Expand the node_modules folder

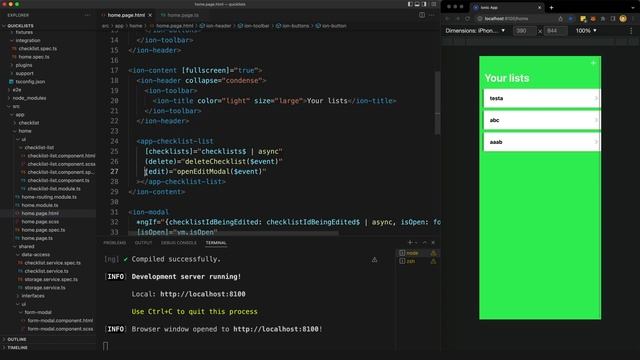point(29,98)
